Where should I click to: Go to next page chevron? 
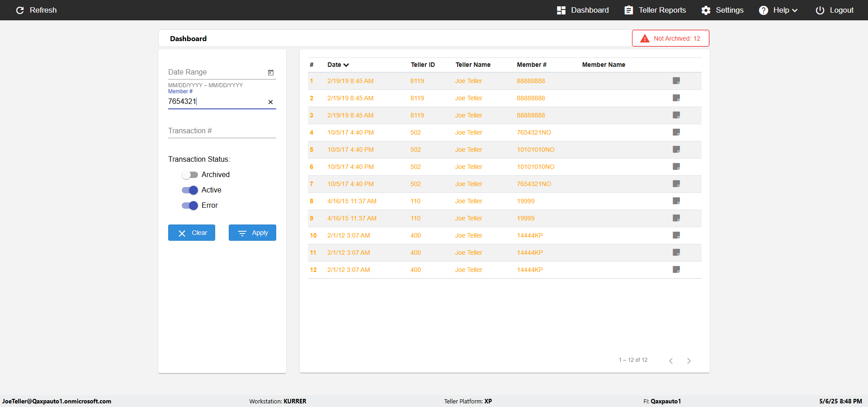pos(689,360)
